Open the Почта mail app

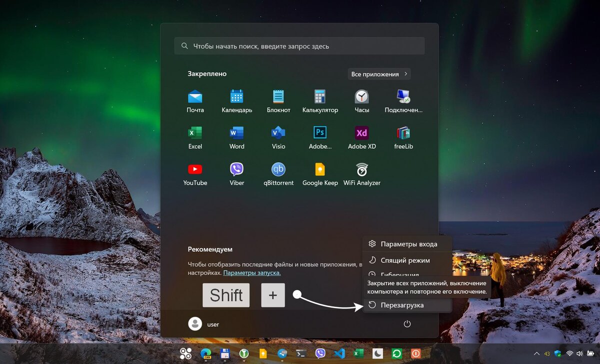point(195,101)
